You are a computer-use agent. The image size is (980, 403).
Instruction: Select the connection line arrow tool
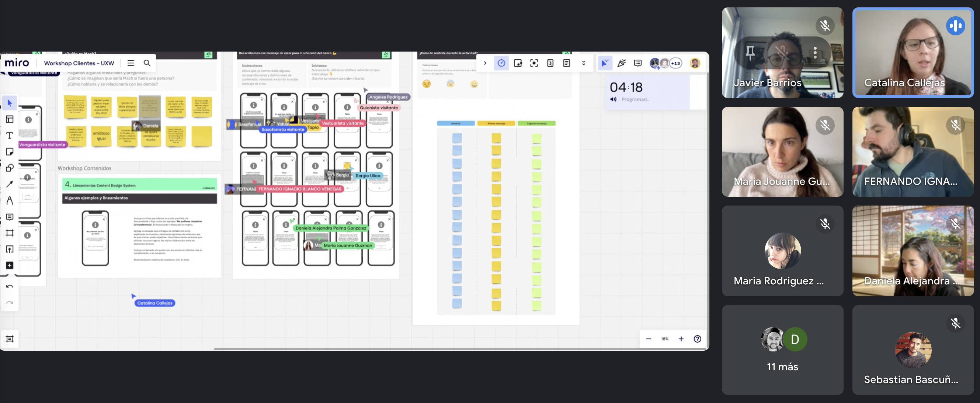click(10, 184)
